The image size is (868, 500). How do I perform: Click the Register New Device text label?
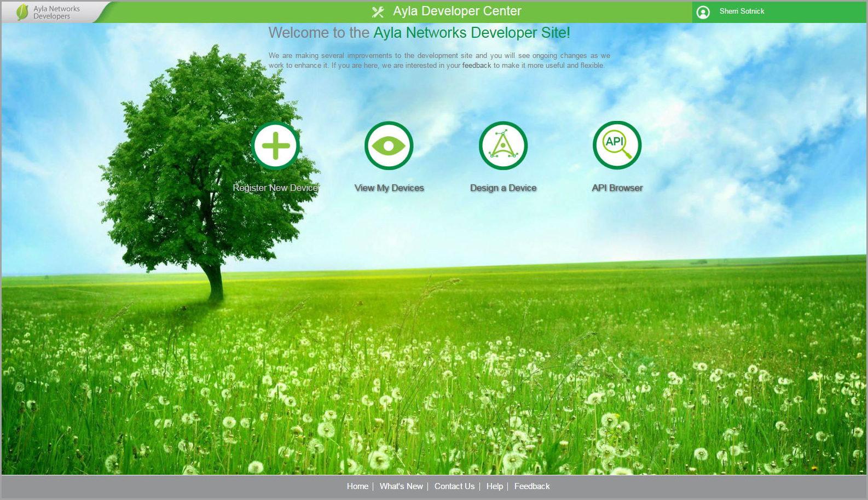[275, 188]
